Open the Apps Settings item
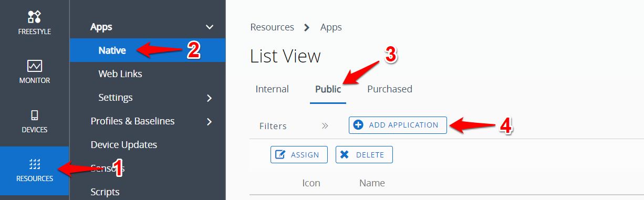Image resolution: width=644 pixels, height=200 pixels. [116, 98]
